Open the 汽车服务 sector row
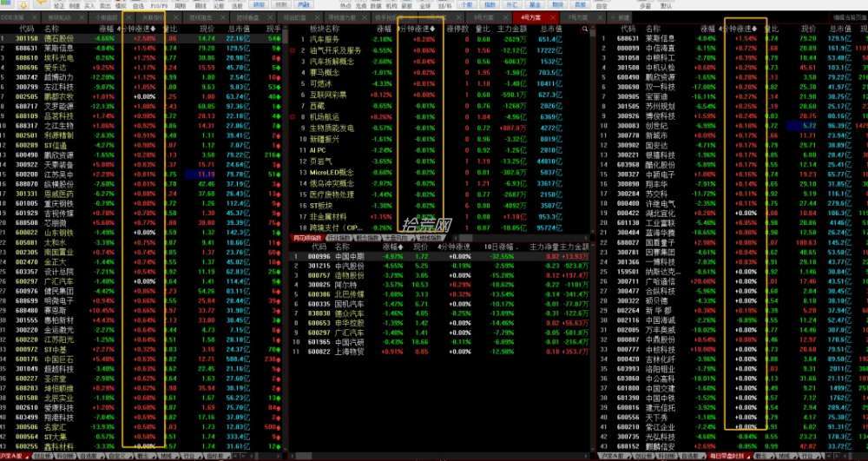 [440, 39]
